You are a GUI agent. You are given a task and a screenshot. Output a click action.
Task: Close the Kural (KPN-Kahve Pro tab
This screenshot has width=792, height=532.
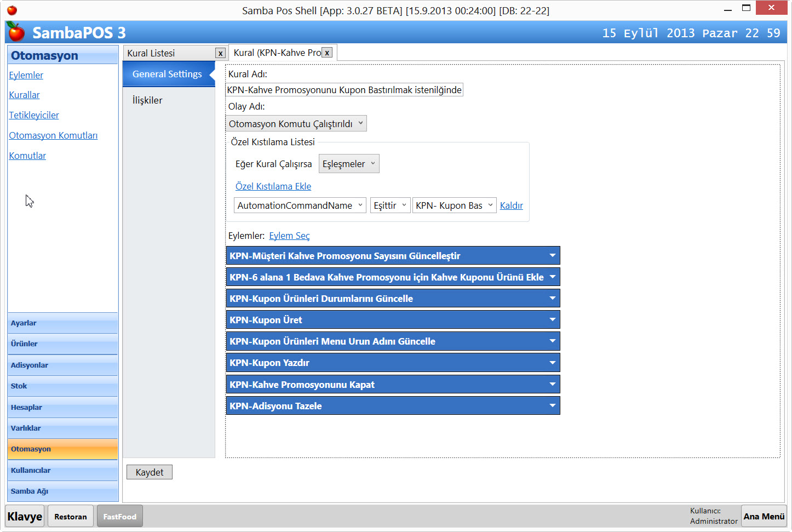pos(327,53)
